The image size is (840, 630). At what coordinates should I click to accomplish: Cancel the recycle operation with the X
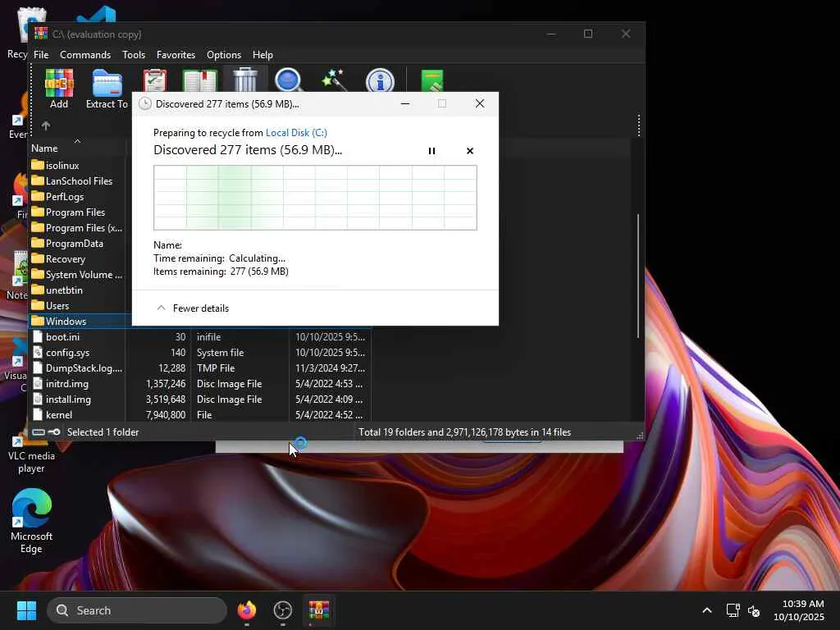469,151
